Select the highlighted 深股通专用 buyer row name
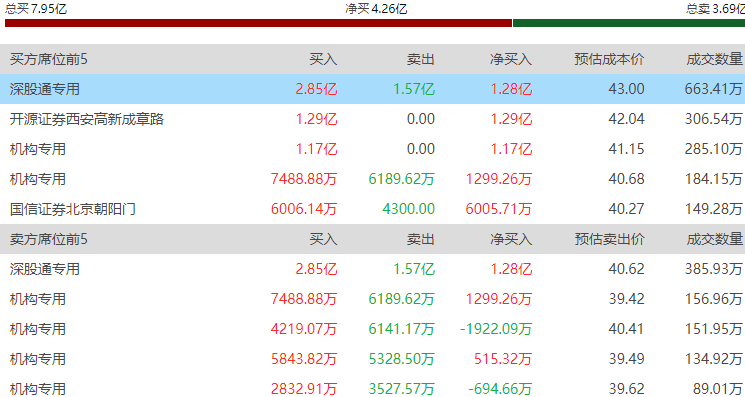This screenshot has height=397, width=745. [x=45, y=89]
